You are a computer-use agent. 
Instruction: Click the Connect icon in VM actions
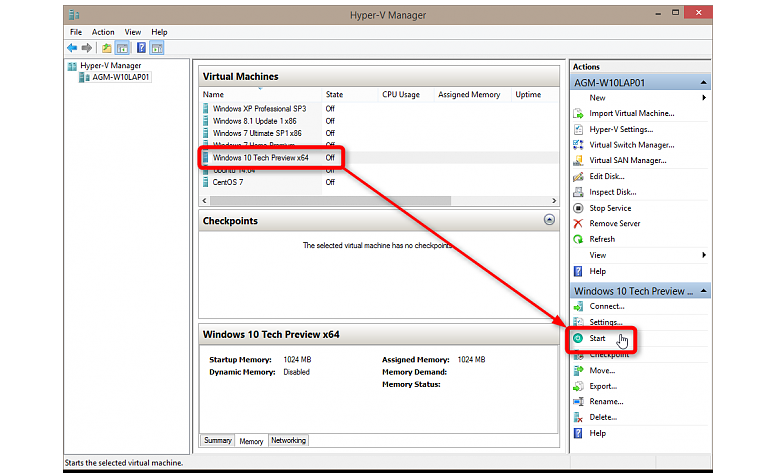coord(578,307)
